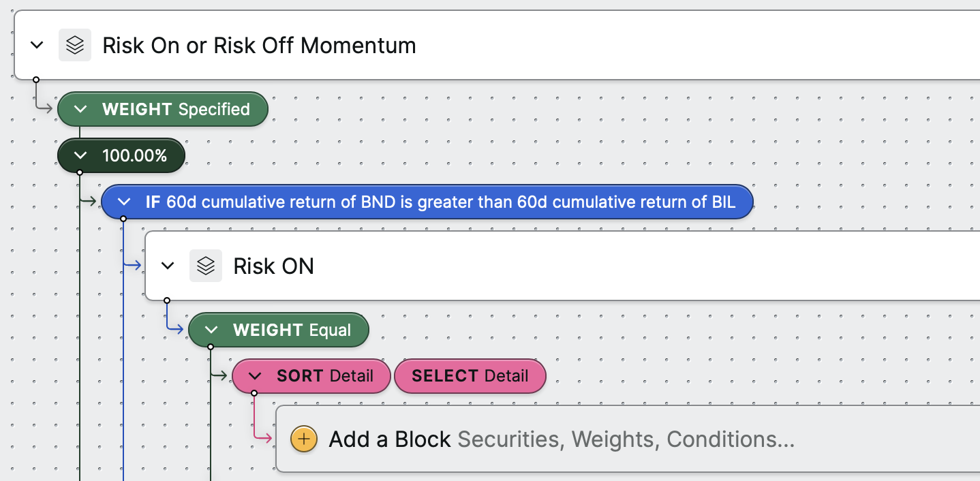
Task: Collapse the Risk ON group chevron
Action: pyautogui.click(x=168, y=266)
